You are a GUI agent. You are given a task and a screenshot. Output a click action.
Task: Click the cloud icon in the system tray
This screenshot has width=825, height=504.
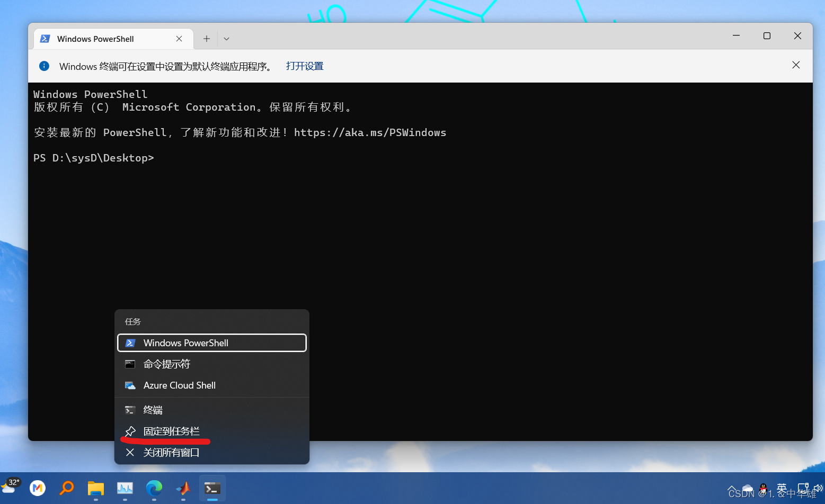tap(748, 488)
